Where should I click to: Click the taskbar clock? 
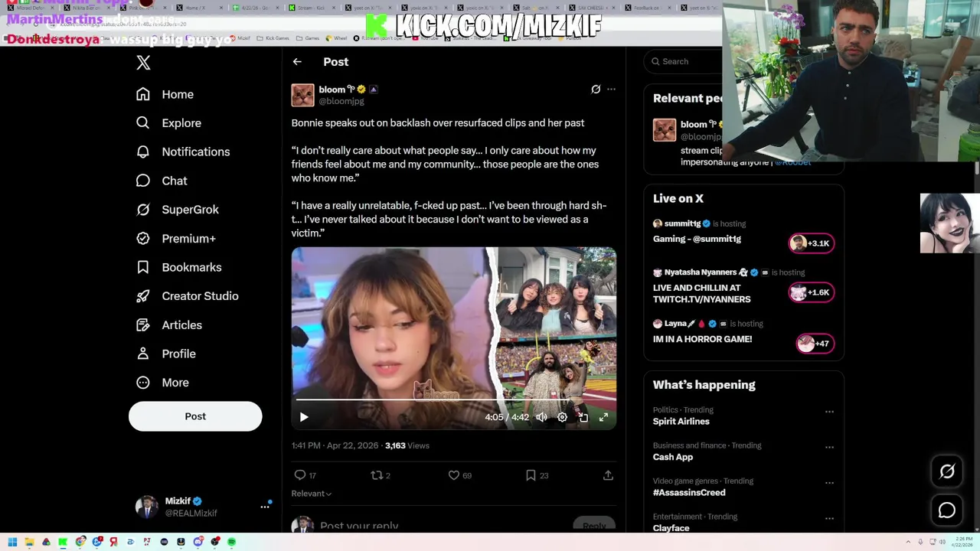click(962, 542)
